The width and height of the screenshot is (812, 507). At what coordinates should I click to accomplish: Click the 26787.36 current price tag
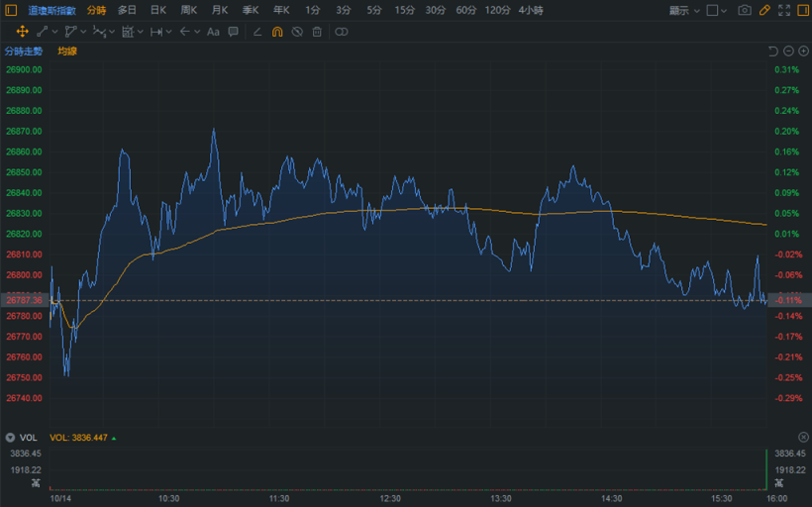[25, 300]
